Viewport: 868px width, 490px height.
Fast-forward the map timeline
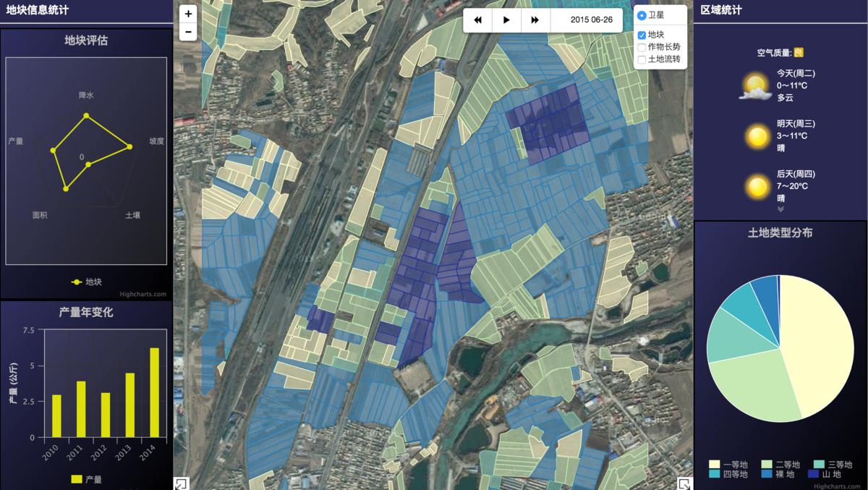(x=535, y=20)
